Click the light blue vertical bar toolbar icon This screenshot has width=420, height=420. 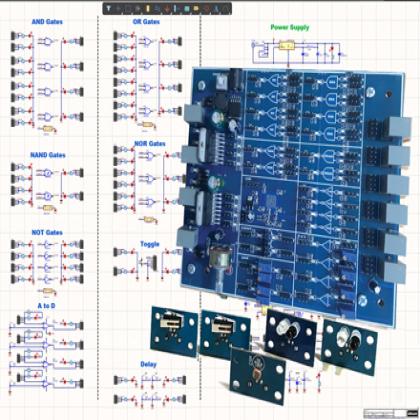point(175,8)
